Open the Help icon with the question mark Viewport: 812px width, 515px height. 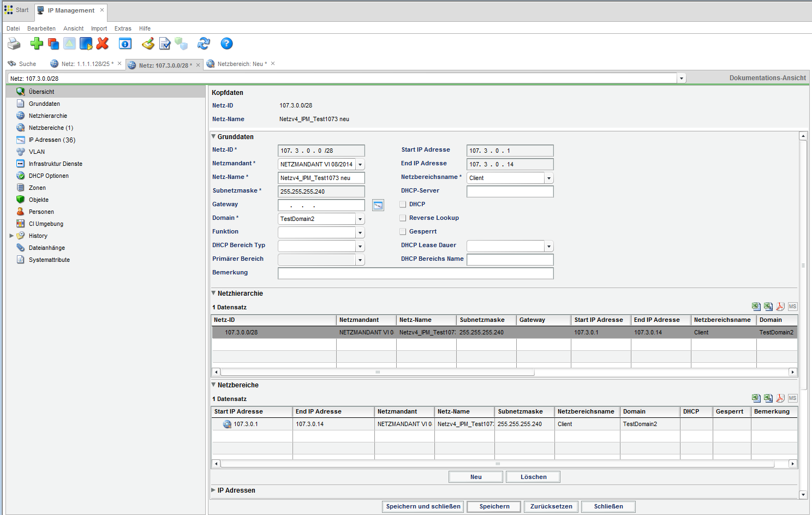pyautogui.click(x=226, y=44)
